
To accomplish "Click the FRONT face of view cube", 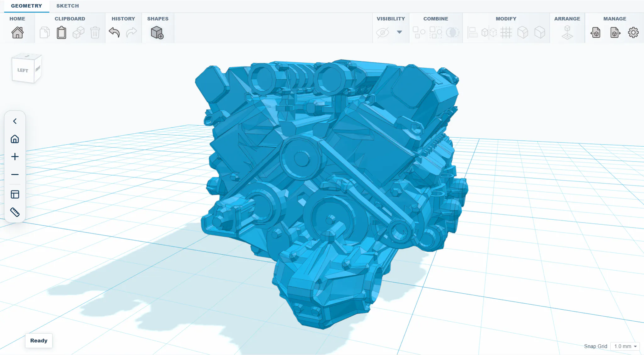I will pyautogui.click(x=38, y=68).
